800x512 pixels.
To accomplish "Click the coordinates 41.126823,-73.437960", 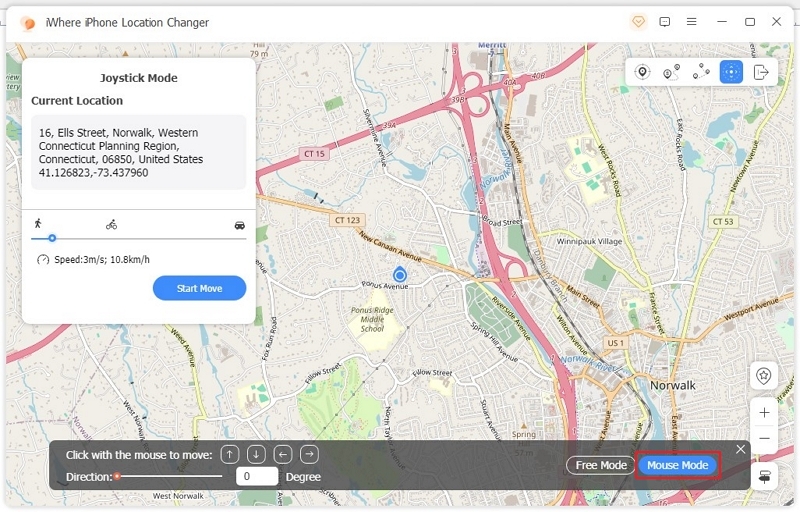I will 93,173.
